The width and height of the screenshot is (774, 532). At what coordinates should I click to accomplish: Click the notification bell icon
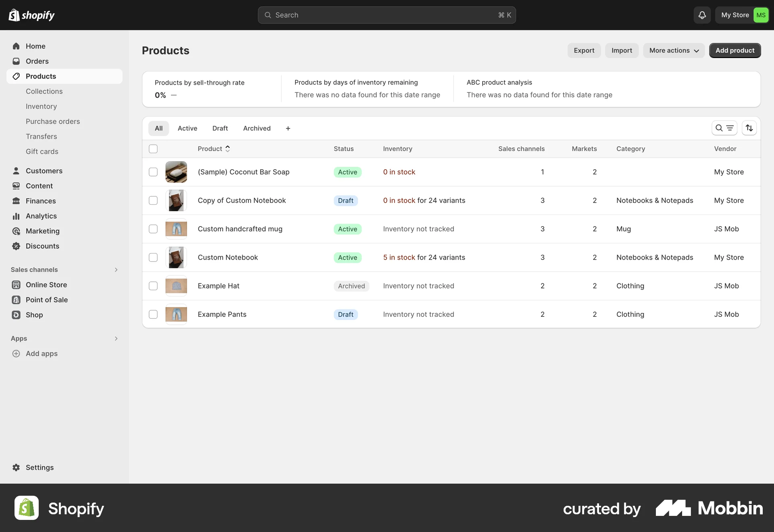tap(701, 15)
